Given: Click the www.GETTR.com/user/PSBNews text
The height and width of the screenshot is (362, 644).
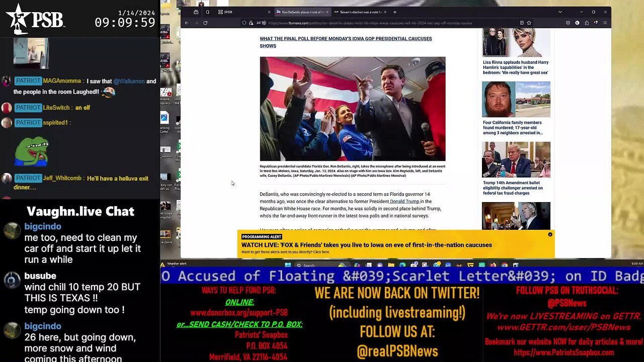Looking at the screenshot, I should click(x=563, y=327).
